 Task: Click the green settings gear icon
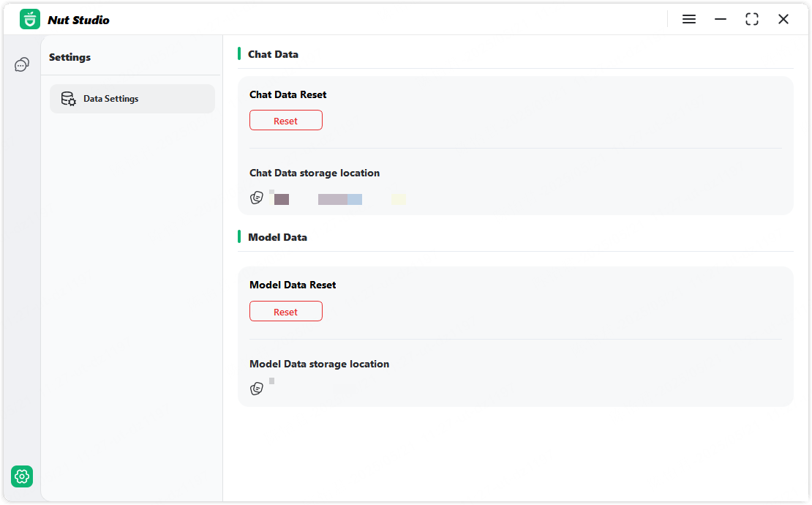click(22, 476)
